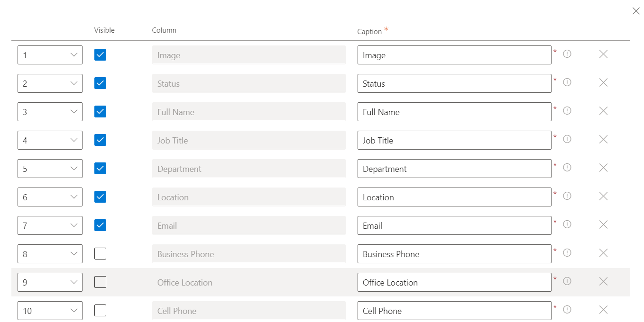Click the Full Name caption text field

(x=454, y=112)
